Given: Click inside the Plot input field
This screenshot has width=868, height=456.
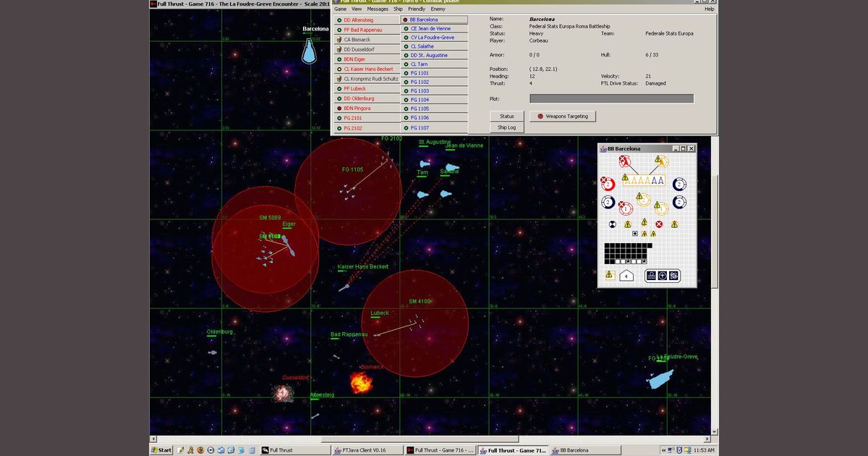Looking at the screenshot, I should [x=611, y=98].
